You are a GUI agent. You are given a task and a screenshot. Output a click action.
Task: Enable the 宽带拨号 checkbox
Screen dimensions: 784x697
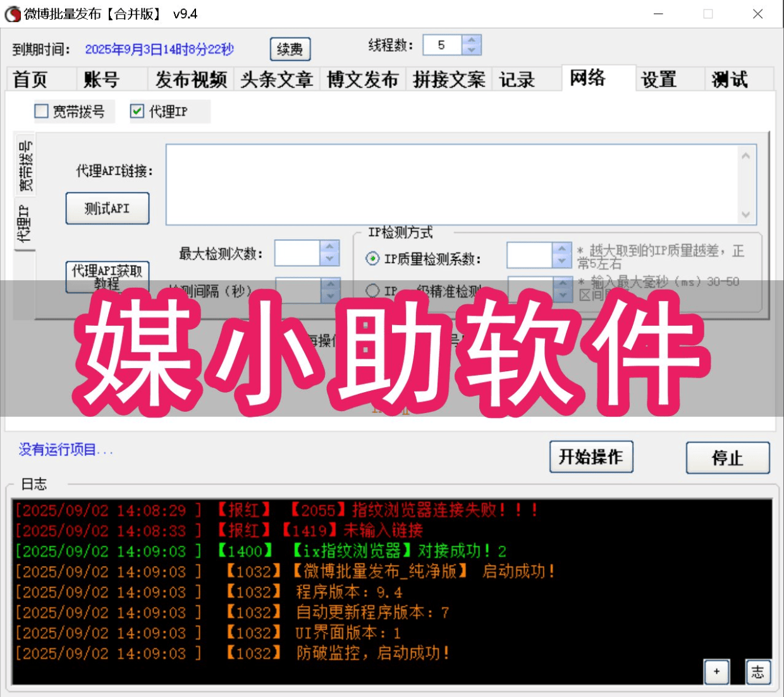pyautogui.click(x=42, y=111)
